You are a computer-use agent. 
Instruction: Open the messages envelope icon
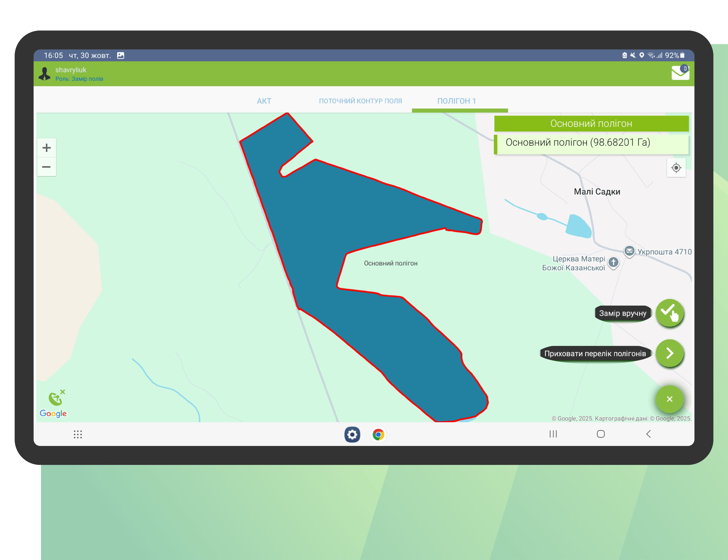680,73
